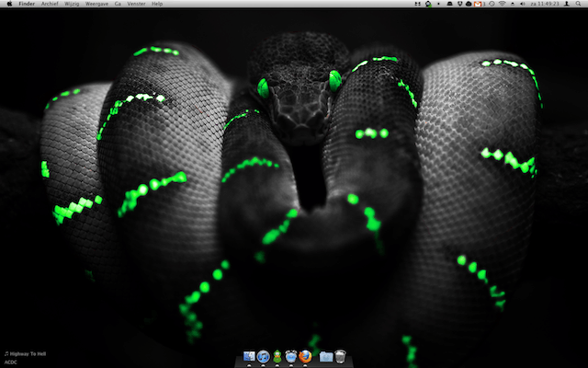This screenshot has width=588, height=368.
Task: Open the Gmail notifier menu icon
Action: pyautogui.click(x=478, y=4)
